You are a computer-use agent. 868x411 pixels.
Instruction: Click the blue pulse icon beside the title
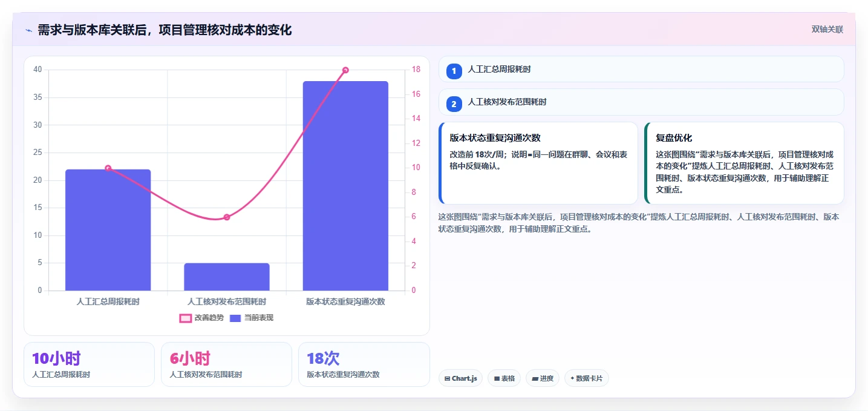pos(28,30)
